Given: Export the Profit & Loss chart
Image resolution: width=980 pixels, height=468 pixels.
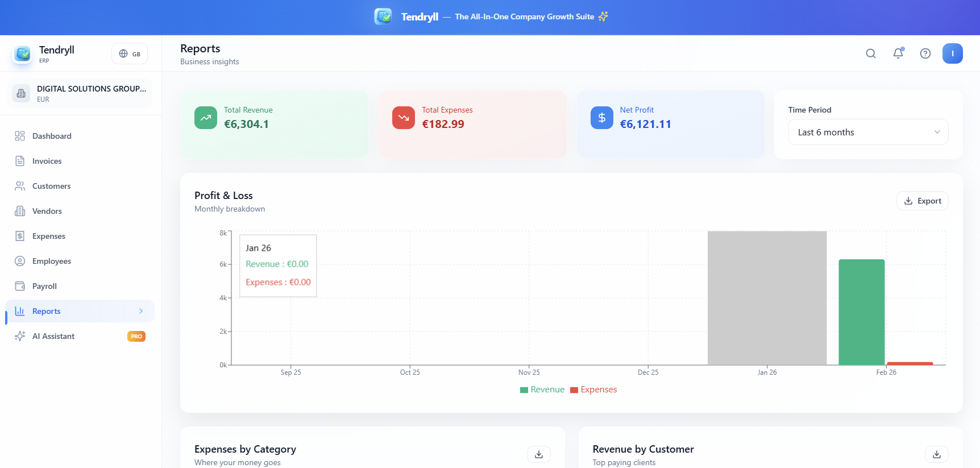Looking at the screenshot, I should (x=922, y=201).
